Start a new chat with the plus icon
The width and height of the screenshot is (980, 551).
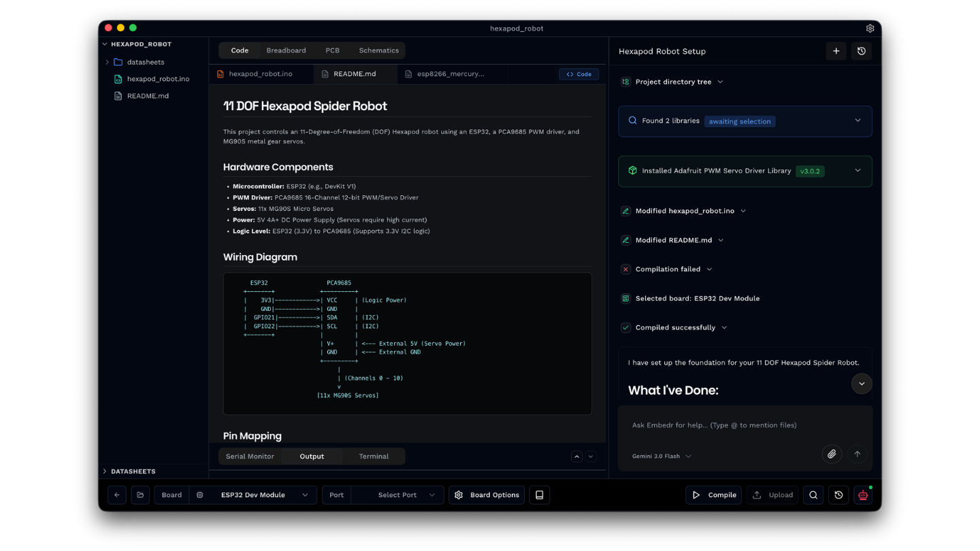(836, 50)
